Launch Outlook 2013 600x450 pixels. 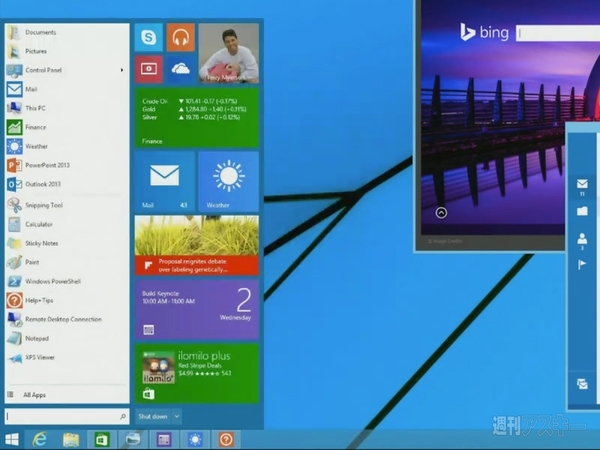click(67, 184)
